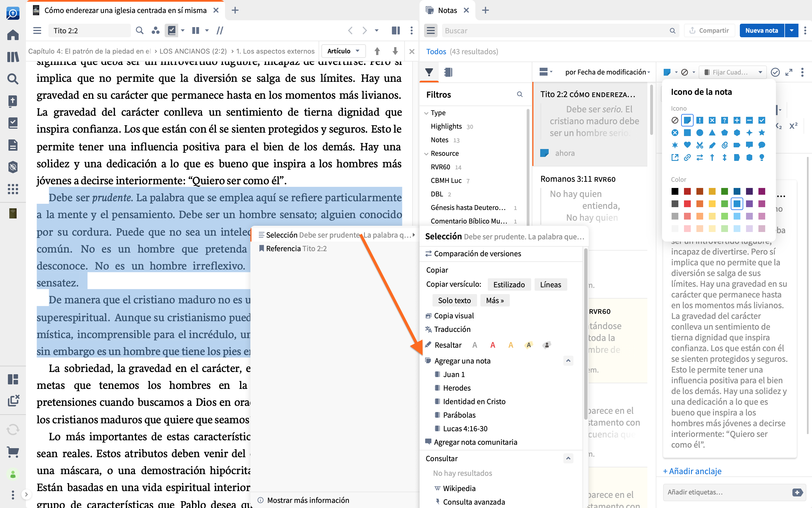Screen dimensions: 812x508
Task: Apply the red letter A highlight style
Action: [x=493, y=345]
